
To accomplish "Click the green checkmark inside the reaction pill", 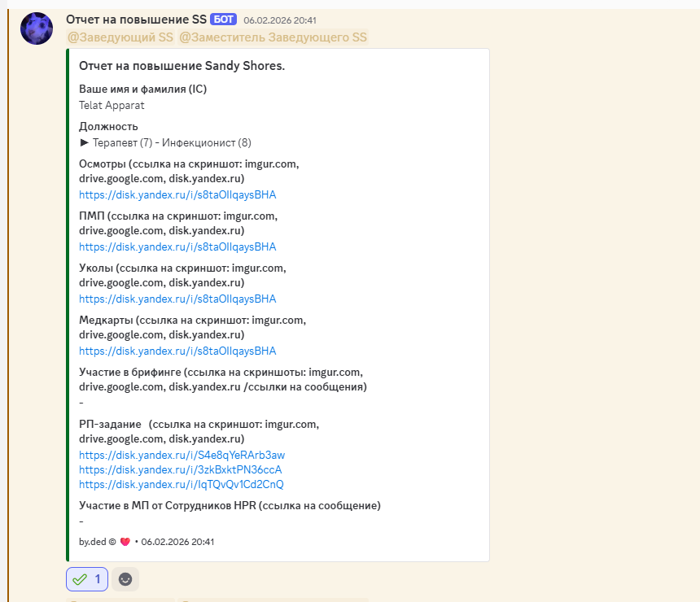I will coord(78,579).
